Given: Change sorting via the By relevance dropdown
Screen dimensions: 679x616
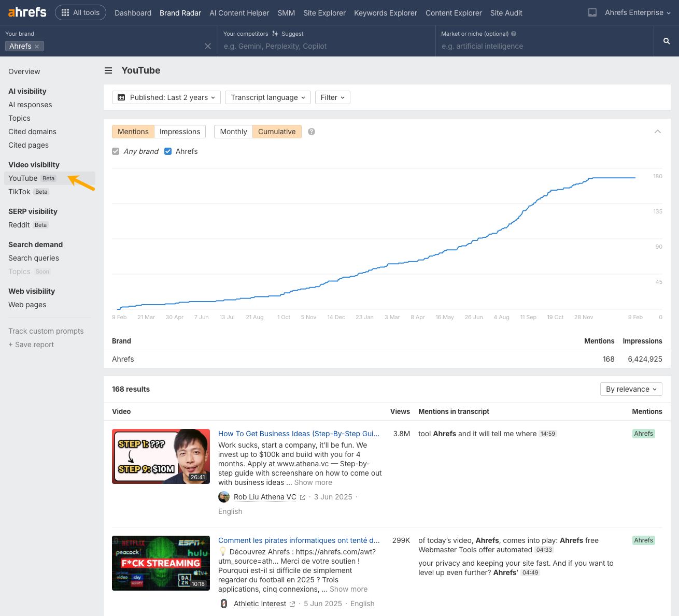Looking at the screenshot, I should pos(631,389).
